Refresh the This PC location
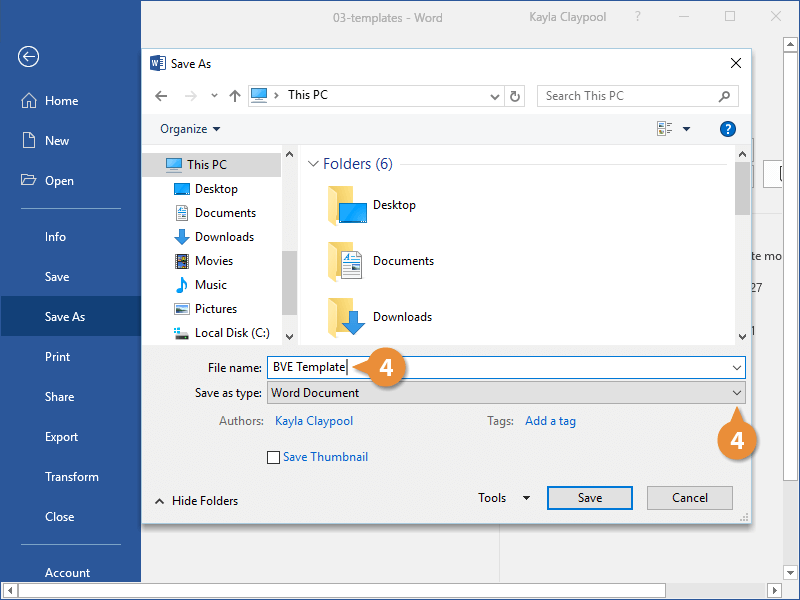The width and height of the screenshot is (800, 600). [x=515, y=96]
